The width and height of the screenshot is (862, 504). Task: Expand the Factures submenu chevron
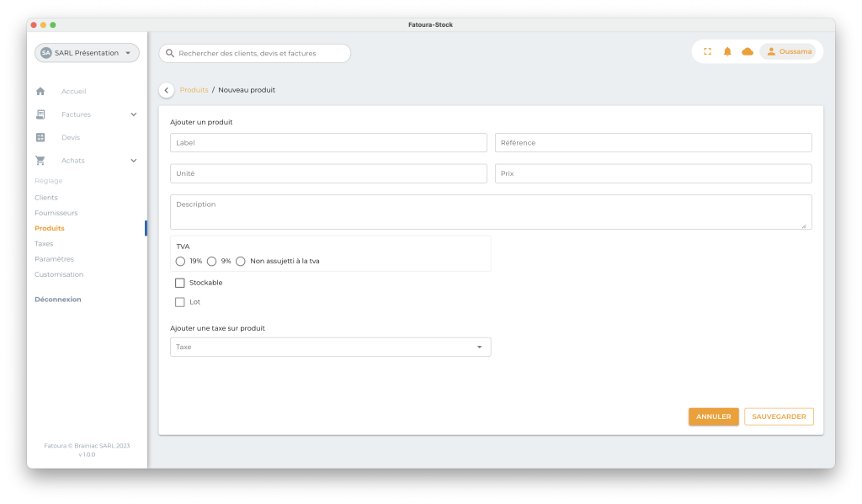(x=133, y=114)
